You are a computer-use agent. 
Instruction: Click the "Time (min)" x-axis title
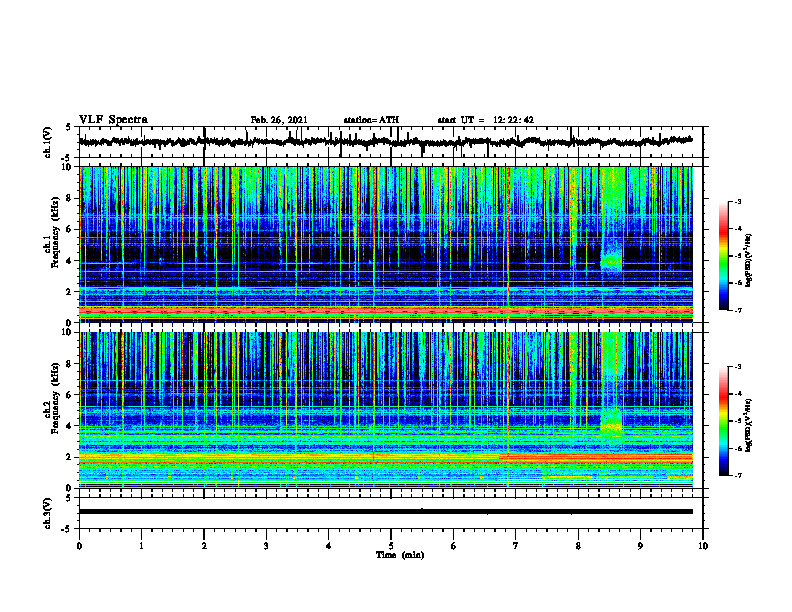pos(400,555)
